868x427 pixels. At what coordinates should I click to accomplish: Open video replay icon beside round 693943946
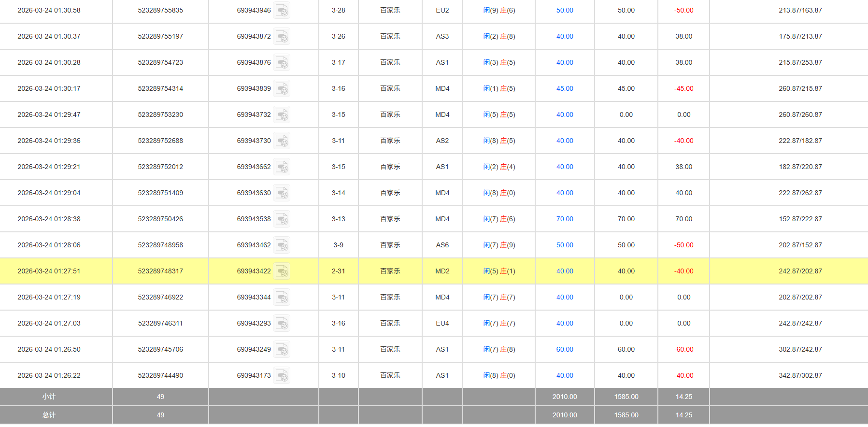click(282, 11)
